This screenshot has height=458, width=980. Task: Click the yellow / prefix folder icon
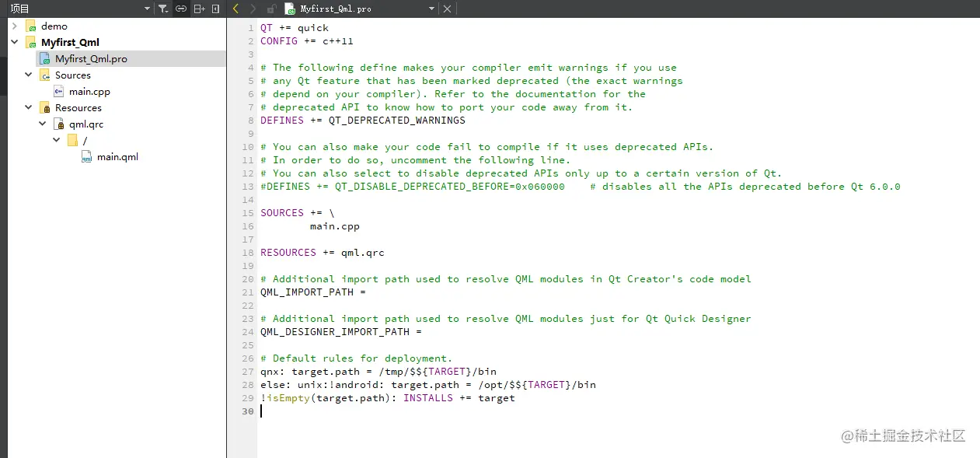tap(73, 140)
